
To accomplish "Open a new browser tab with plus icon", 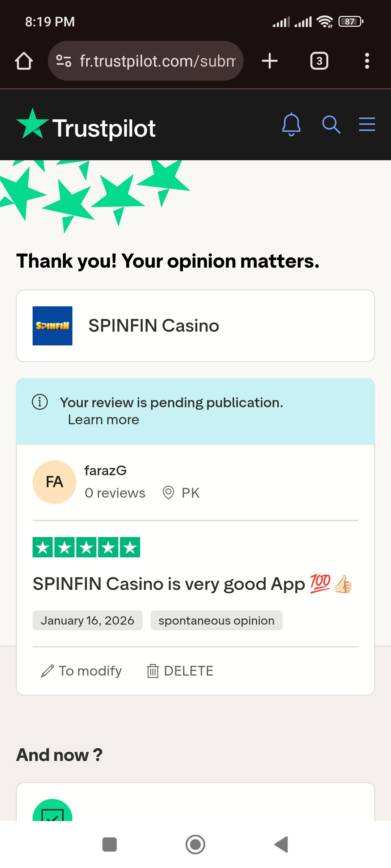I will point(270,61).
